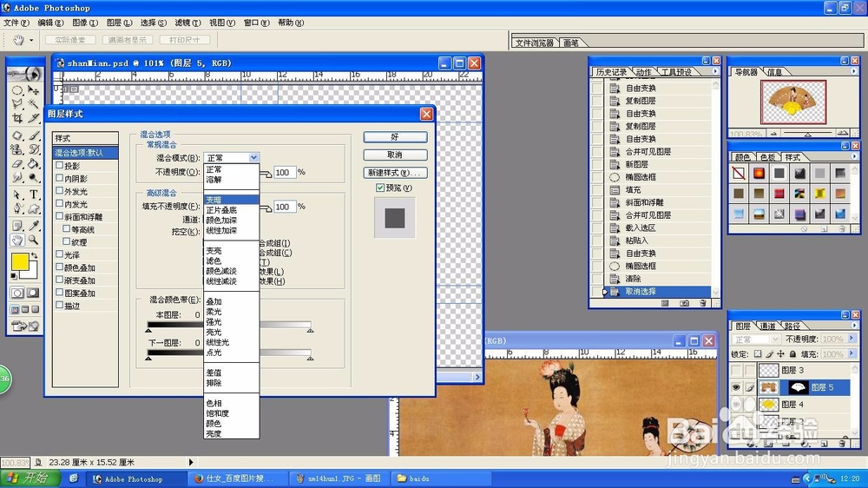
Task: Click the 取消 cancel button
Action: tap(395, 155)
